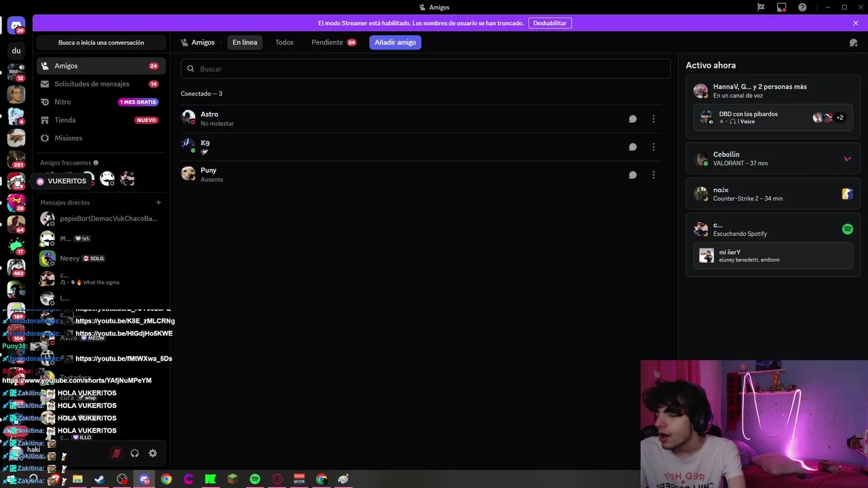This screenshot has height=488, width=868.
Task: Create a new direct message plus icon
Action: pyautogui.click(x=159, y=203)
